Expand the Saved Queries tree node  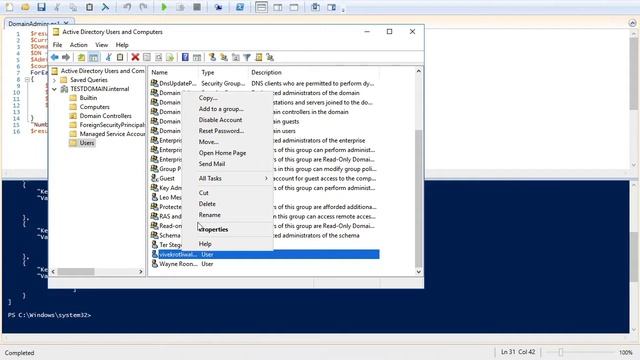pyautogui.click(x=54, y=80)
